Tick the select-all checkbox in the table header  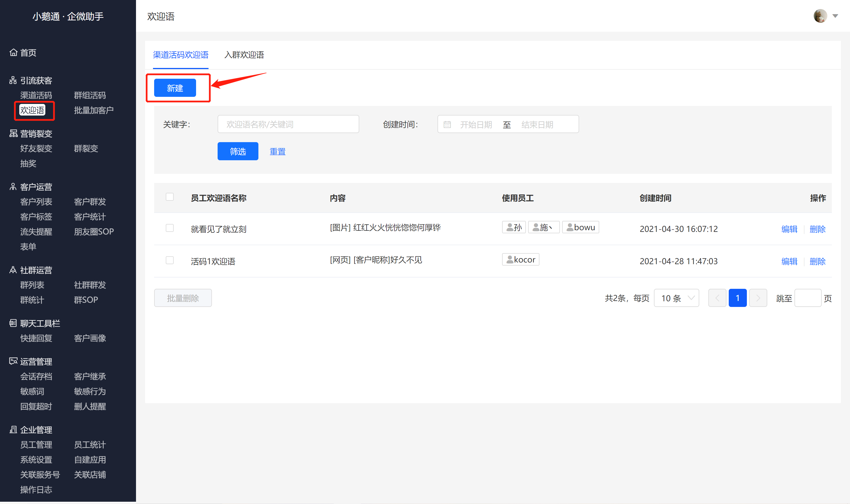tap(170, 197)
